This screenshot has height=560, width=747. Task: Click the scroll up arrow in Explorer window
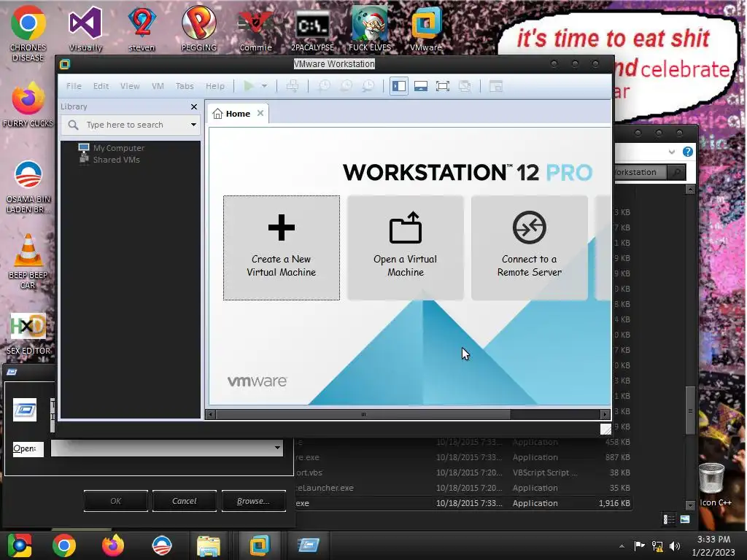(x=690, y=190)
